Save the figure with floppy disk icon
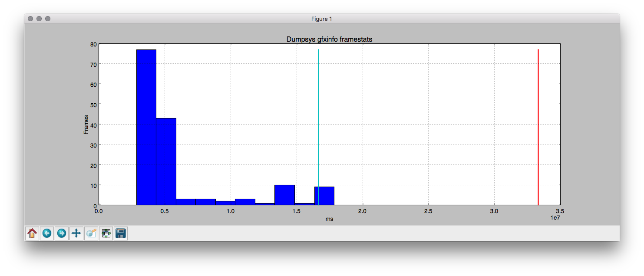The image size is (644, 276). point(121,233)
